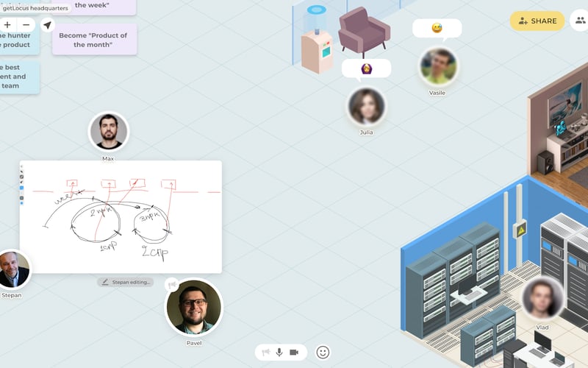Select the round eraser tool in whiteboard toolbar
Viewport: 588px width, 368px height.
click(x=21, y=177)
